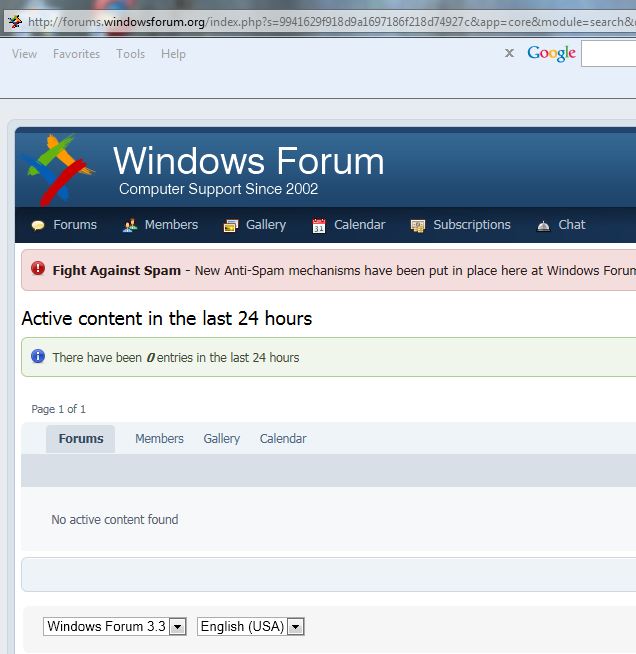
Task: Open the Favorites menu
Action: pos(76,54)
